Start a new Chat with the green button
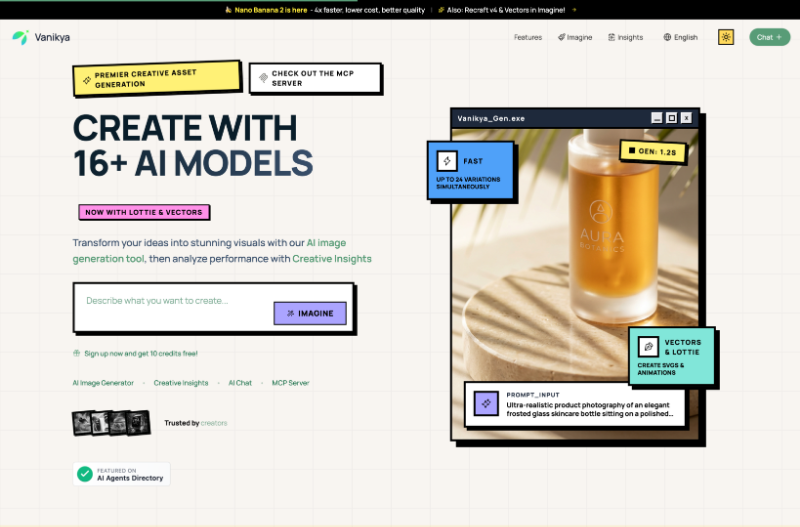This screenshot has width=800, height=527. click(769, 37)
